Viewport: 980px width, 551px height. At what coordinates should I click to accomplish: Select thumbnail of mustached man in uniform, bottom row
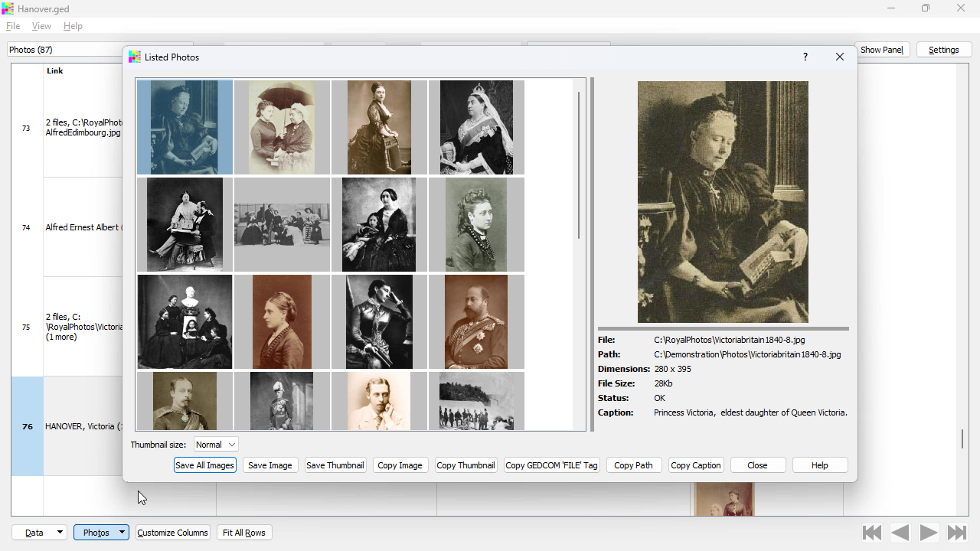click(185, 401)
